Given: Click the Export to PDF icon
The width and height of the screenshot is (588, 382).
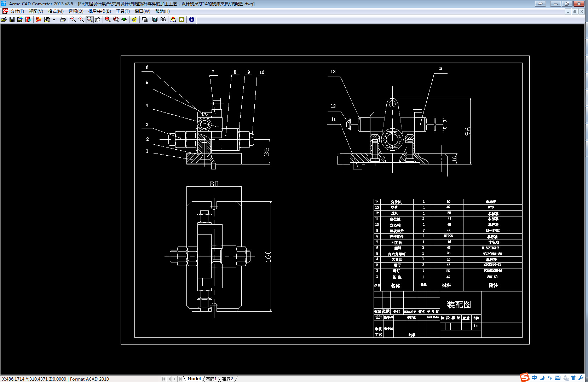Looking at the screenshot, I should (39, 19).
